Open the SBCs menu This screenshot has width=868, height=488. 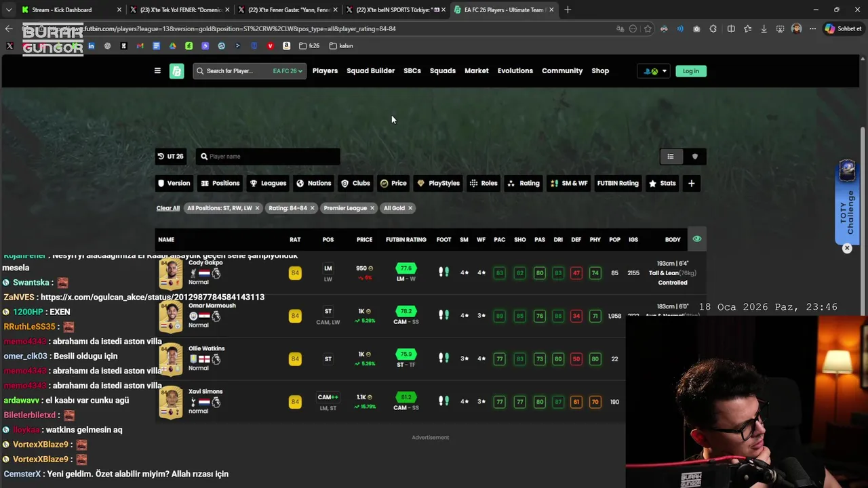[x=412, y=70]
